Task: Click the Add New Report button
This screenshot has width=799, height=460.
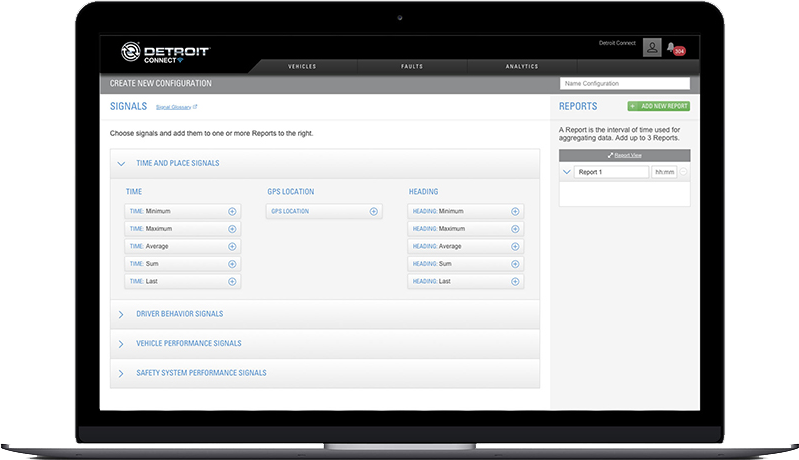Action: click(x=658, y=106)
